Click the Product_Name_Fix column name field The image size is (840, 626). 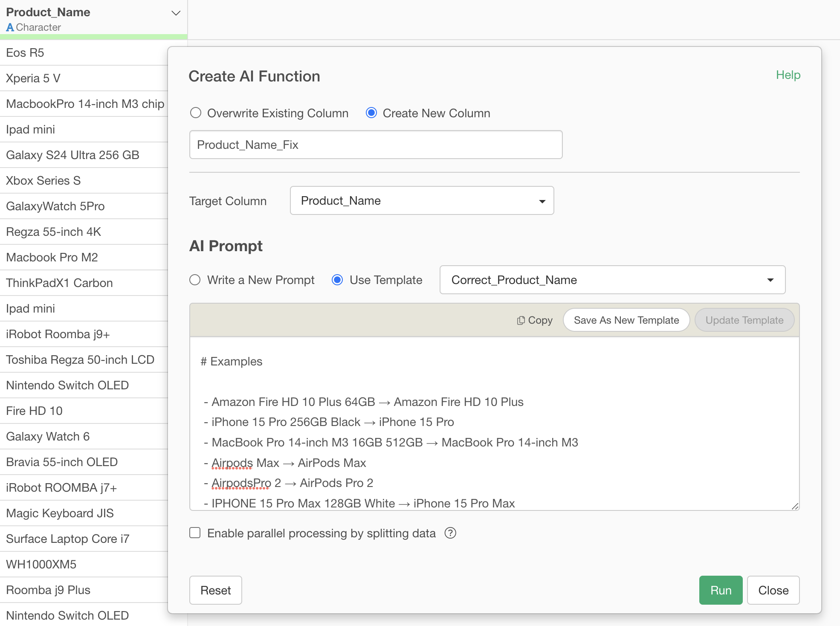coord(376,145)
